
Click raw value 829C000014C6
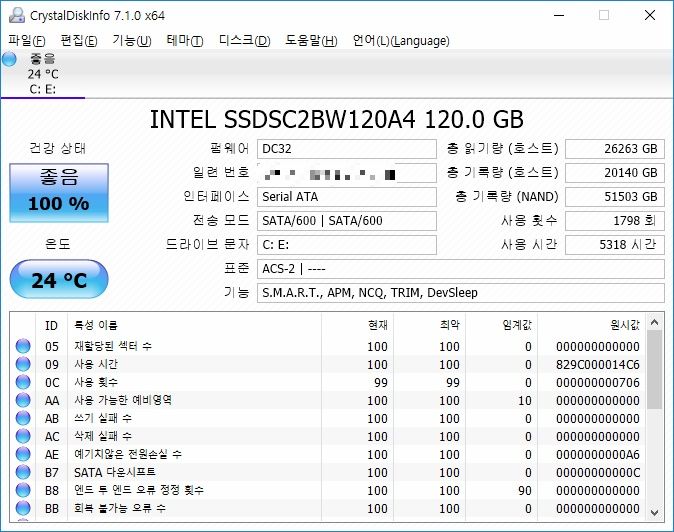point(598,365)
